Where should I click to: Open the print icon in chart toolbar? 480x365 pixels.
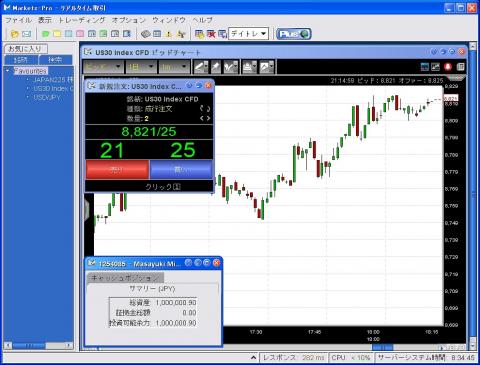pyautogui.click(x=249, y=67)
